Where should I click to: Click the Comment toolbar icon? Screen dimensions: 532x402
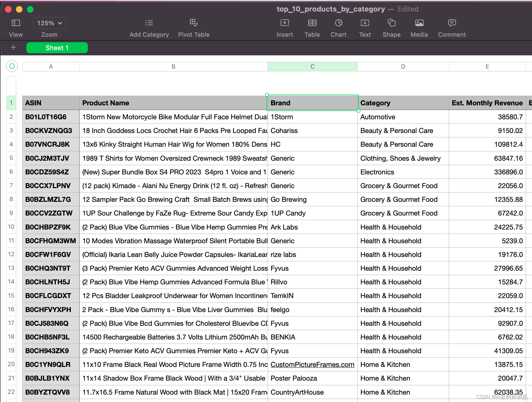452,23
